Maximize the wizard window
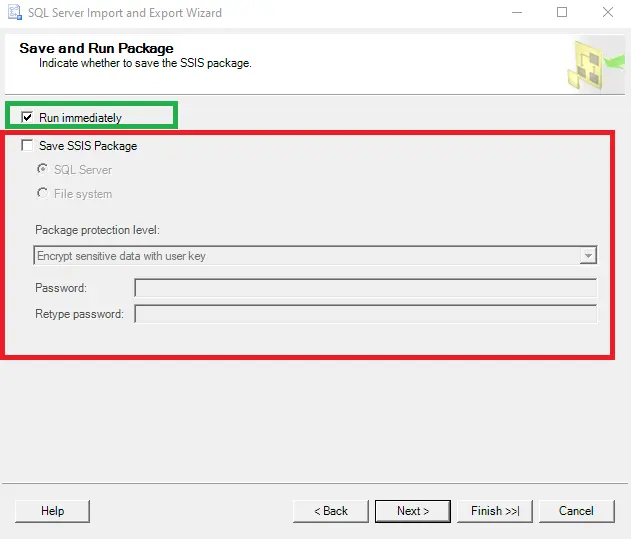Viewport: 631px width, 539px height. pos(562,12)
